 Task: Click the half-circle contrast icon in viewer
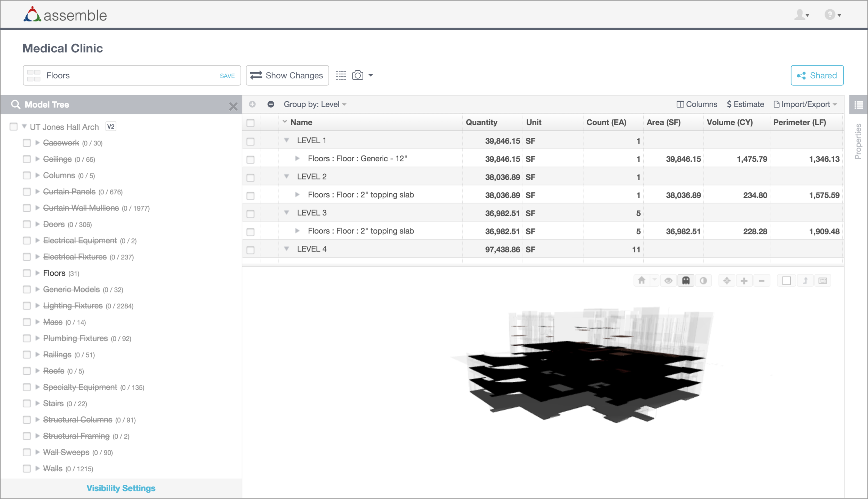coord(703,280)
